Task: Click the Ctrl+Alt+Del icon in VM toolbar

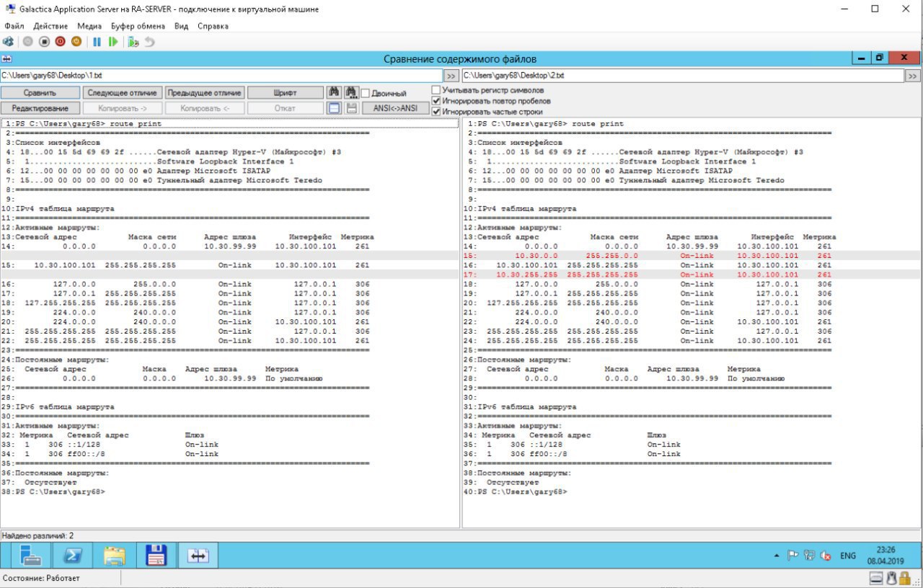Action: point(8,42)
